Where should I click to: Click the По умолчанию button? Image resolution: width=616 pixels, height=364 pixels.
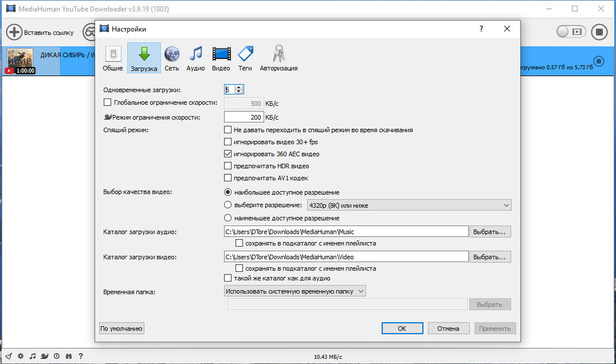coord(121,329)
